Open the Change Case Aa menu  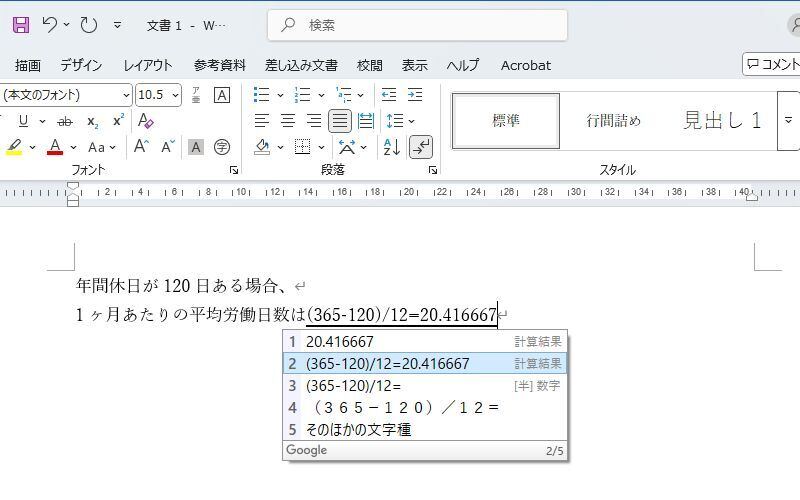point(102,147)
